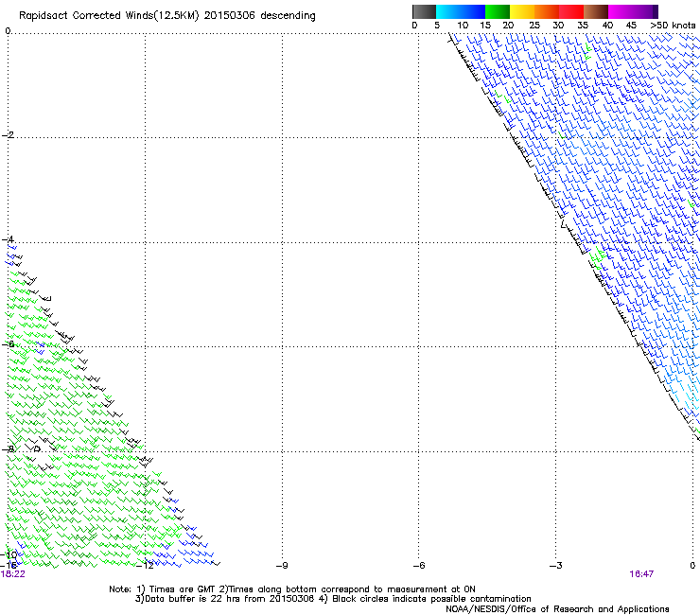Screen dimensions: 700x615
Task: Select the yellow 20-25 knots color band
Action: [x=522, y=11]
